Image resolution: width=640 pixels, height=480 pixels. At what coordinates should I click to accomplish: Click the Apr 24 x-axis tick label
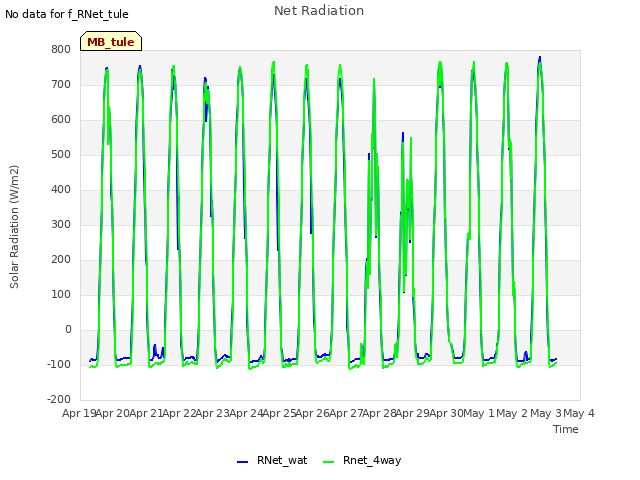pyautogui.click(x=247, y=413)
